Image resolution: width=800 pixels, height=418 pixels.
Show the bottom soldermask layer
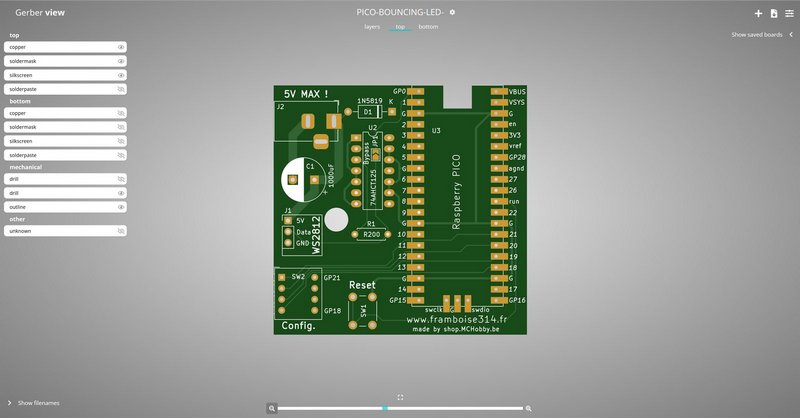[x=121, y=127]
